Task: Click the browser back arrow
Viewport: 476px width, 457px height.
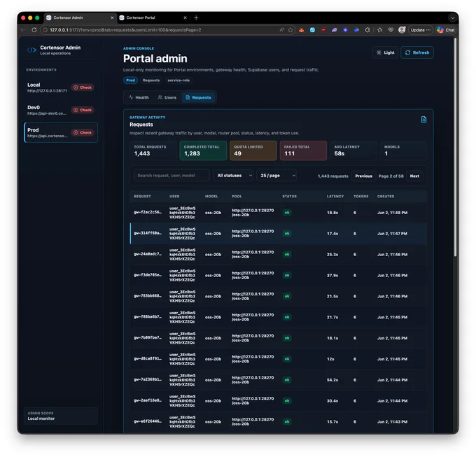Action: coord(23,29)
